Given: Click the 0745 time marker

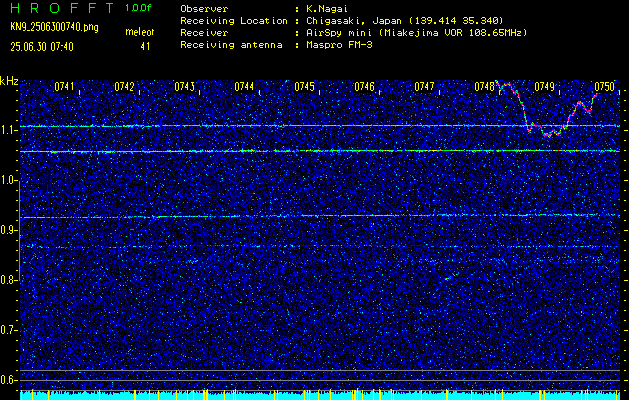Looking at the screenshot, I should pyautogui.click(x=304, y=86).
